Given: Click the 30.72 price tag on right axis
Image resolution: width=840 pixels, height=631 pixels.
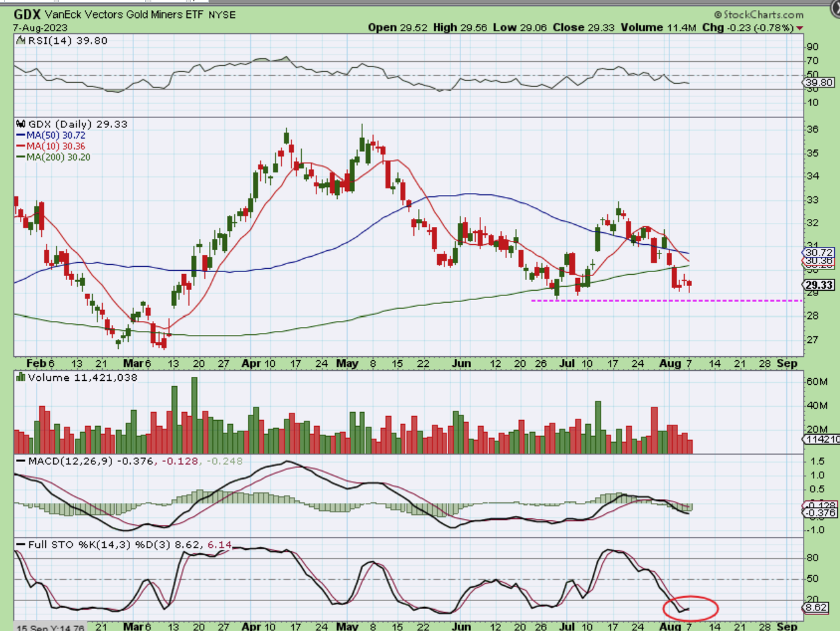Looking at the screenshot, I should coord(817,253).
